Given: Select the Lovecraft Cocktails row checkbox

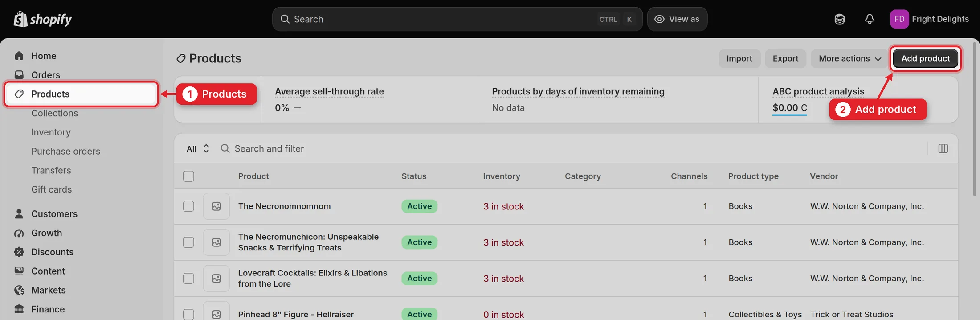Looking at the screenshot, I should tap(188, 279).
